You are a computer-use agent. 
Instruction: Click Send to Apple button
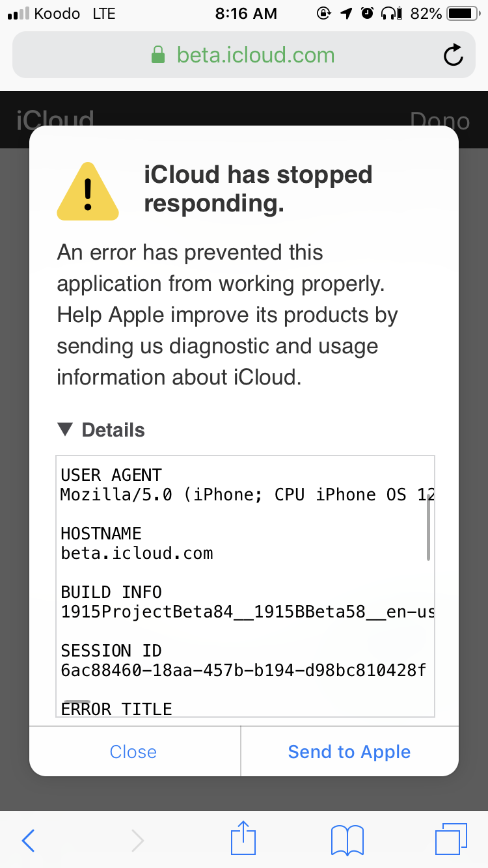(349, 752)
